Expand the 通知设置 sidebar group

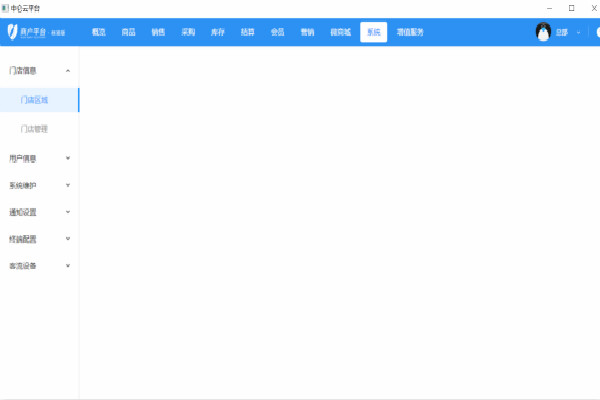point(67,212)
